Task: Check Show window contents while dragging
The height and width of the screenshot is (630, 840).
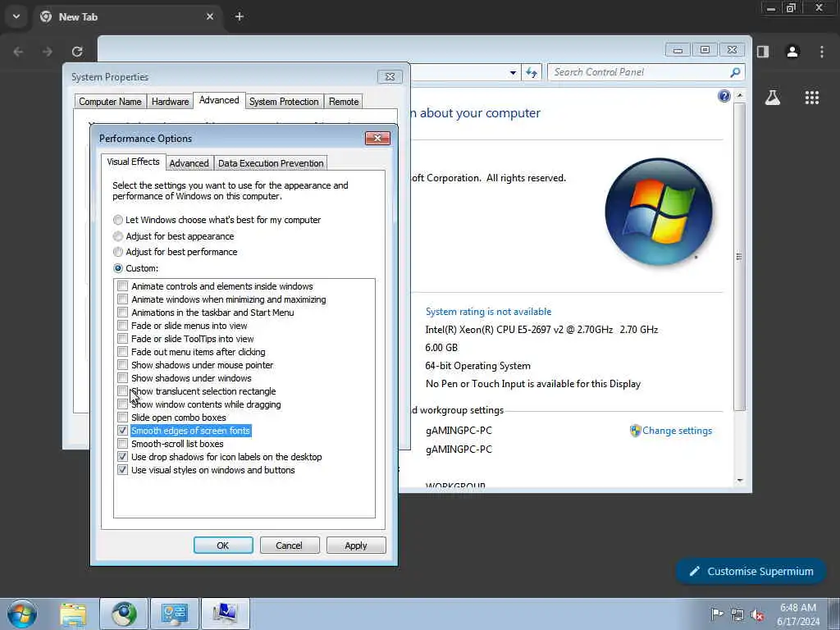Action: (x=123, y=404)
